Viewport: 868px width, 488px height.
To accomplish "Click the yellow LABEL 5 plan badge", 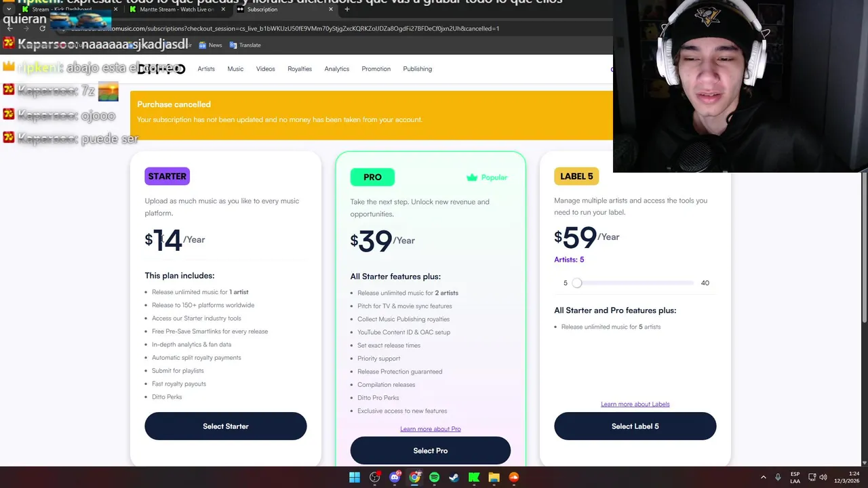I will coord(576,176).
